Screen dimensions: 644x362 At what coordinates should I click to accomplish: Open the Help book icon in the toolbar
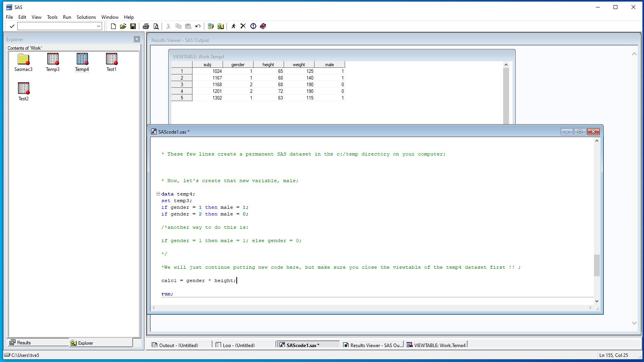263,26
